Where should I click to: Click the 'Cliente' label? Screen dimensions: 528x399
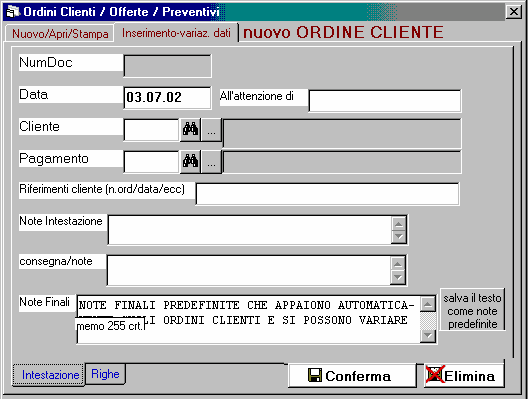[39, 126]
